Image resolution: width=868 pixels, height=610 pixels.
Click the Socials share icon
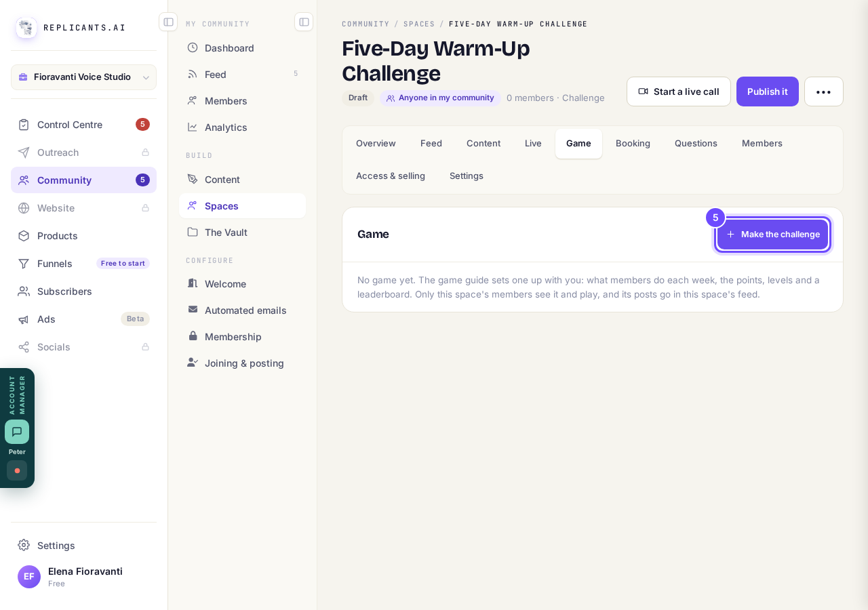coord(24,347)
